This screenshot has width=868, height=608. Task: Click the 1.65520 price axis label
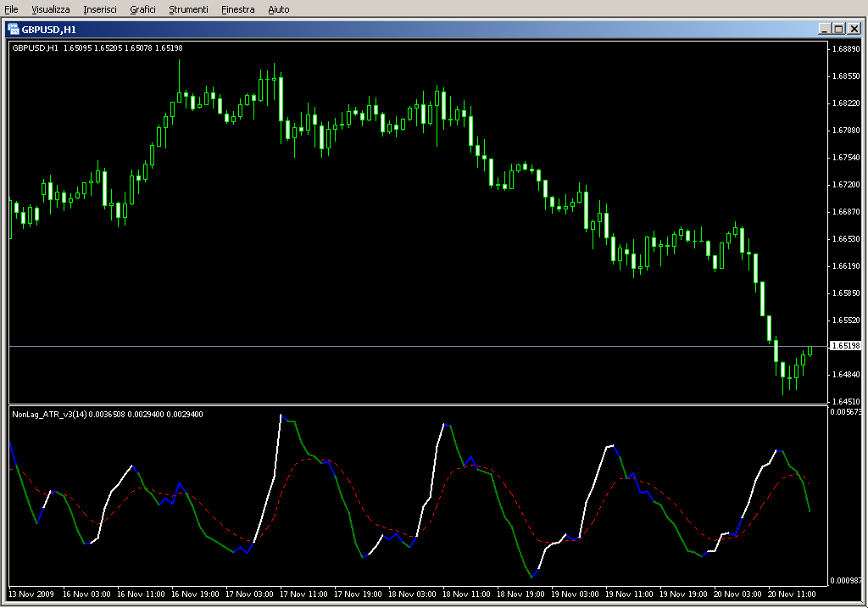(847, 320)
